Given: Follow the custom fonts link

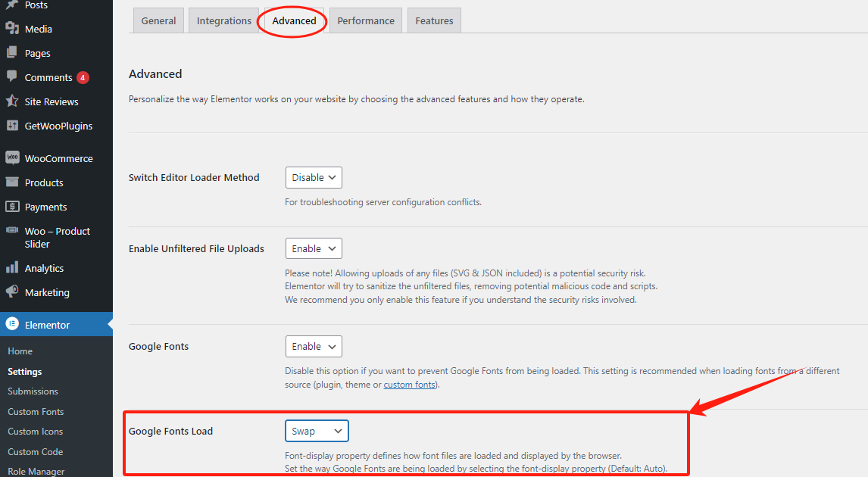Looking at the screenshot, I should [x=410, y=384].
